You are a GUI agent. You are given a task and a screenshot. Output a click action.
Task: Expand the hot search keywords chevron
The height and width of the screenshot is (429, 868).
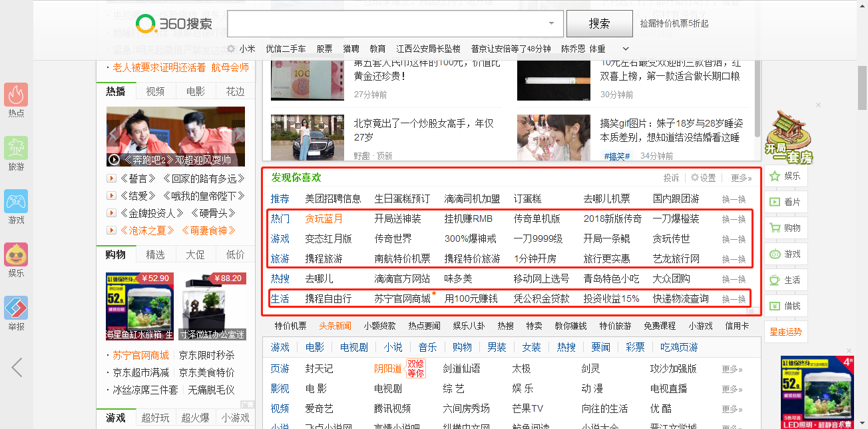click(x=626, y=49)
